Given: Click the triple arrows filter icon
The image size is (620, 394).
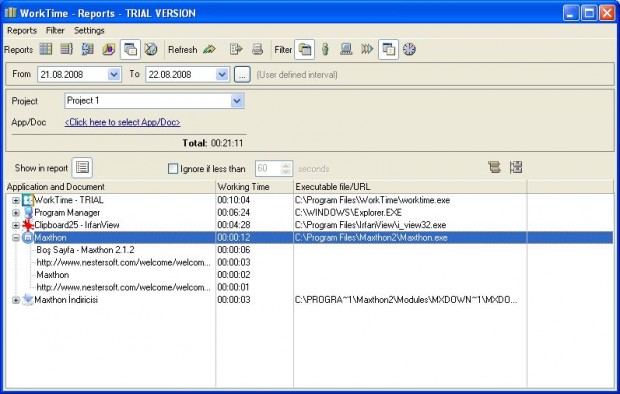Looking at the screenshot, I should click(367, 49).
